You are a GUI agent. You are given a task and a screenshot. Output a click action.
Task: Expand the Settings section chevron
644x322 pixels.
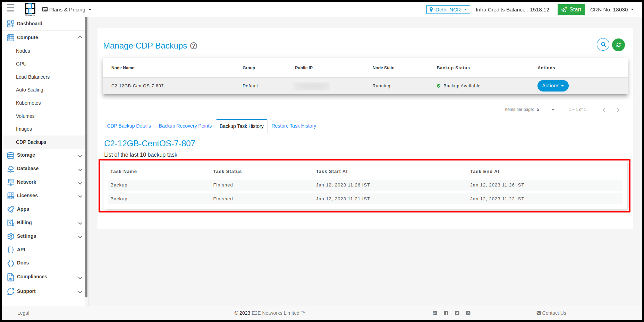(80, 237)
